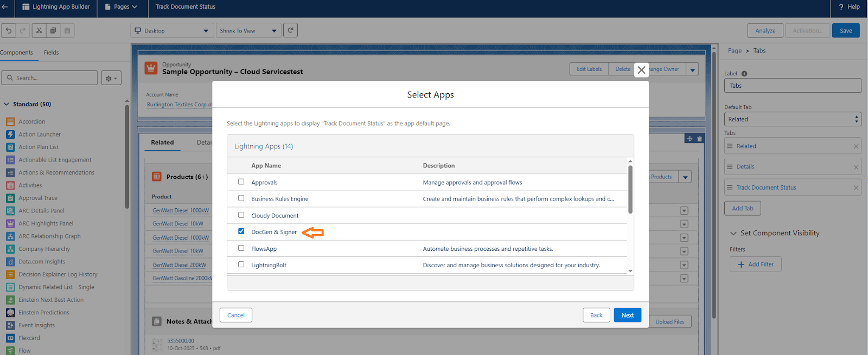Collapse the Set Component Visibility section

733,233
